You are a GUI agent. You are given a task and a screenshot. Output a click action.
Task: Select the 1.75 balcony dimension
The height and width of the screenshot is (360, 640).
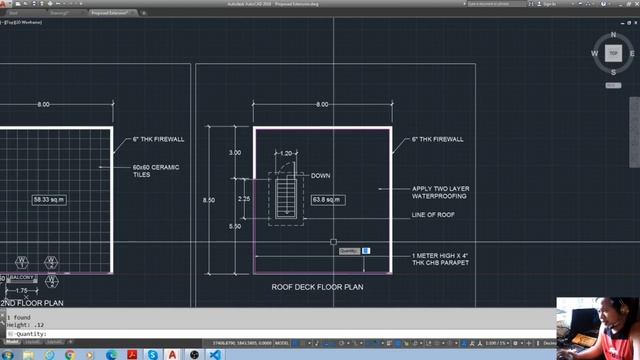click(x=22, y=291)
